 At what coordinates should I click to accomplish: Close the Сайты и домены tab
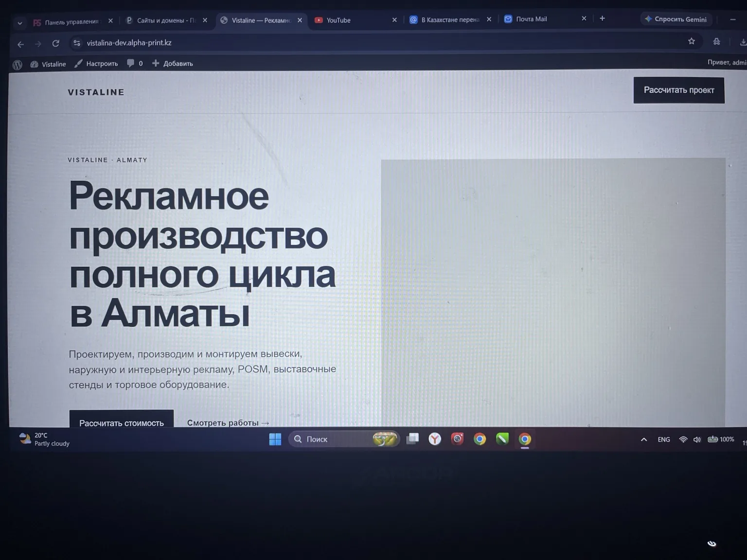(x=205, y=20)
